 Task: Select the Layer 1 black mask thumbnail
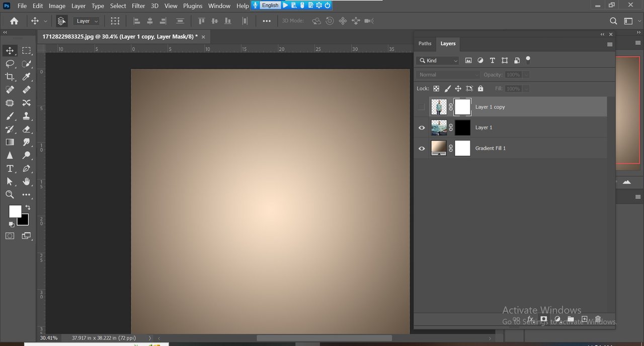(462, 128)
